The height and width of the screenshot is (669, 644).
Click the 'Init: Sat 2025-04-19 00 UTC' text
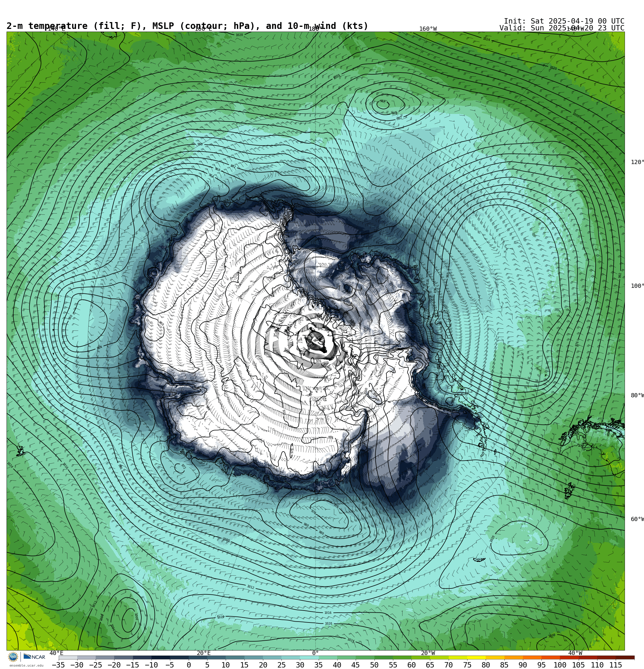564,21
